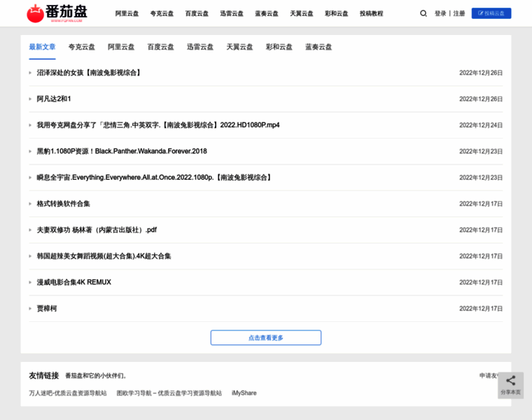Switch to the 蓝奏云盘 tab

coord(318,47)
